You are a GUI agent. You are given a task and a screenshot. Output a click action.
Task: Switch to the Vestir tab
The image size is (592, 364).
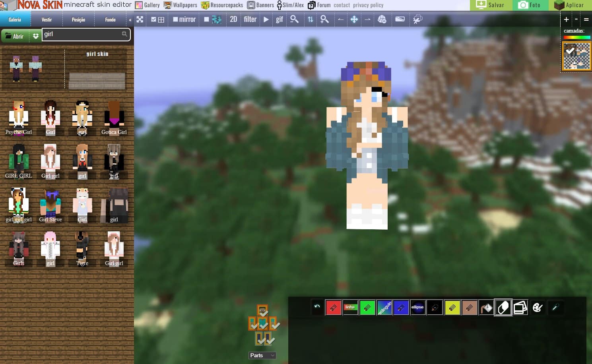(x=47, y=19)
